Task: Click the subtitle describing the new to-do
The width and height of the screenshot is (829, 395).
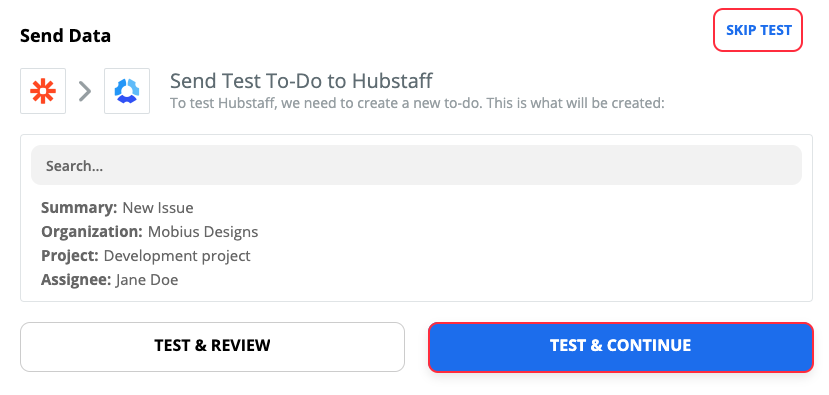Action: point(417,103)
